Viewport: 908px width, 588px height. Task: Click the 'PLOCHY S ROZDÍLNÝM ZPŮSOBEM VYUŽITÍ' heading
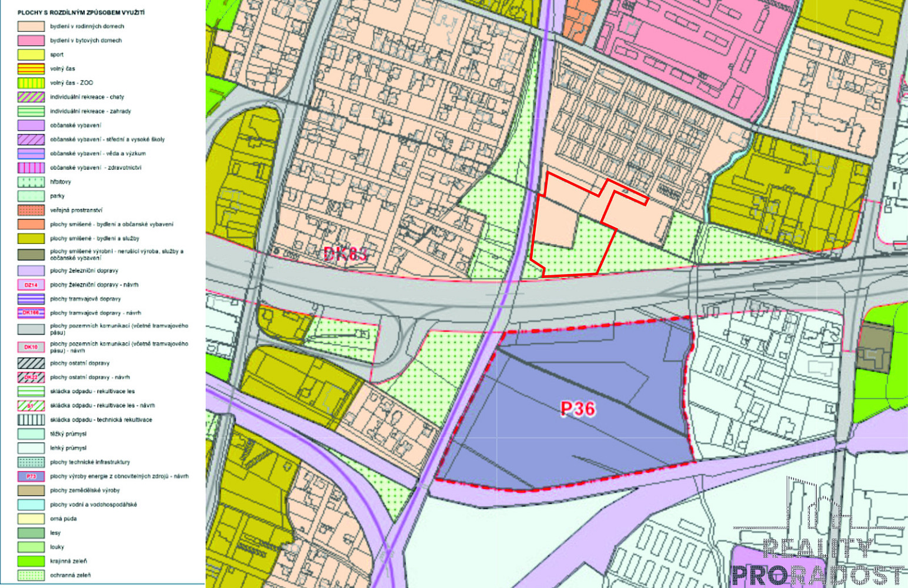click(81, 12)
